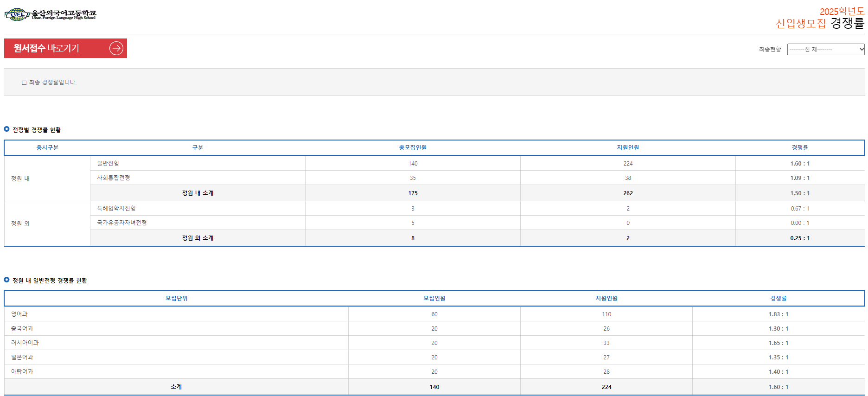Select the 일반전형 row label
This screenshot has height=396, width=868.
tap(108, 163)
